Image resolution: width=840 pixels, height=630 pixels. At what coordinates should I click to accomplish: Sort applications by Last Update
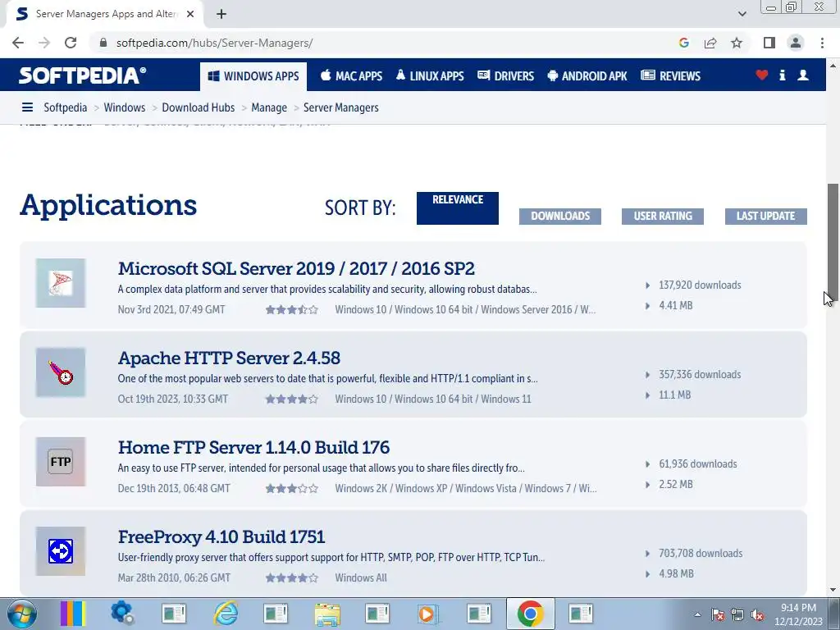pos(765,216)
